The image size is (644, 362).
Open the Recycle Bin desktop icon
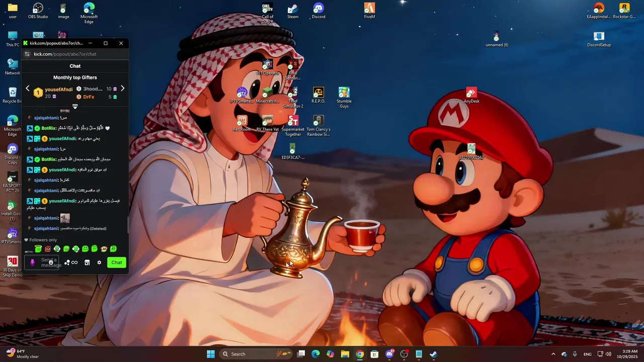tap(12, 95)
